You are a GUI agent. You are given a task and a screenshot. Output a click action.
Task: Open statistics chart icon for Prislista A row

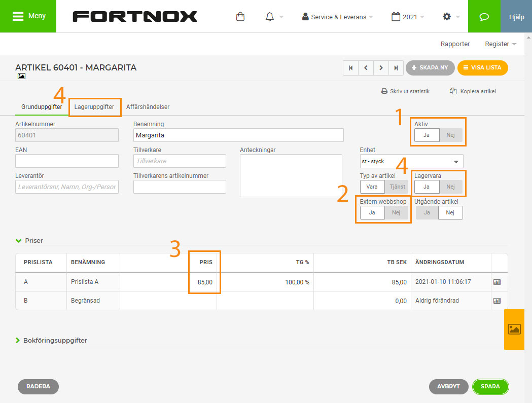click(x=497, y=282)
